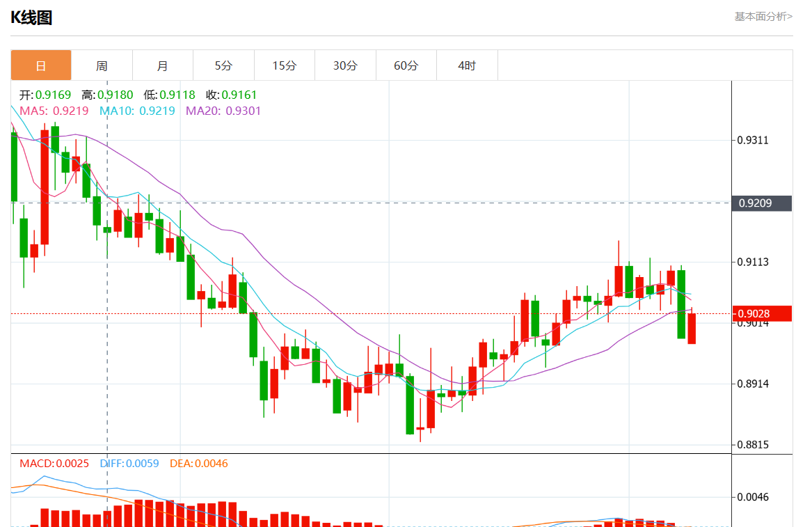Viewport: 812px width, 527px height.
Task: Open the 4时 interval tab
Action: 467,65
